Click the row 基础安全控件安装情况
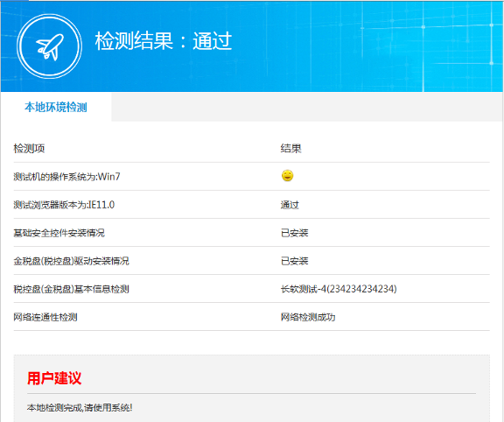Image resolution: width=504 pixels, height=422 pixels. 252,233
